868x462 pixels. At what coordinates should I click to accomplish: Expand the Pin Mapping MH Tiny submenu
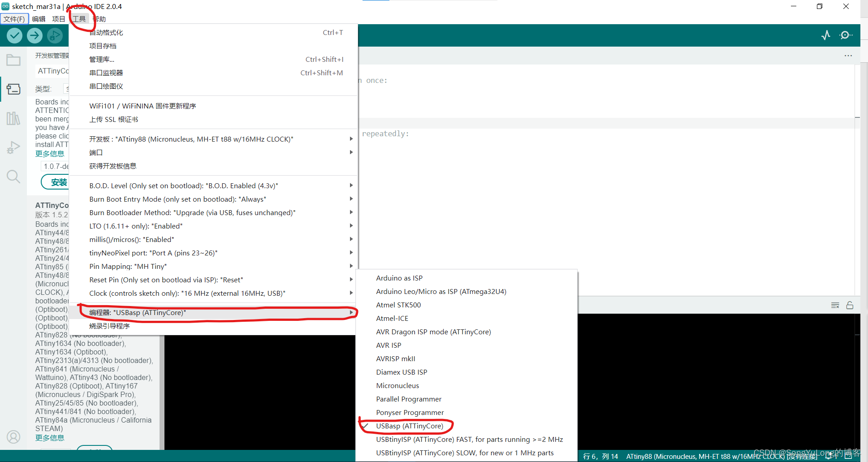pos(213,266)
